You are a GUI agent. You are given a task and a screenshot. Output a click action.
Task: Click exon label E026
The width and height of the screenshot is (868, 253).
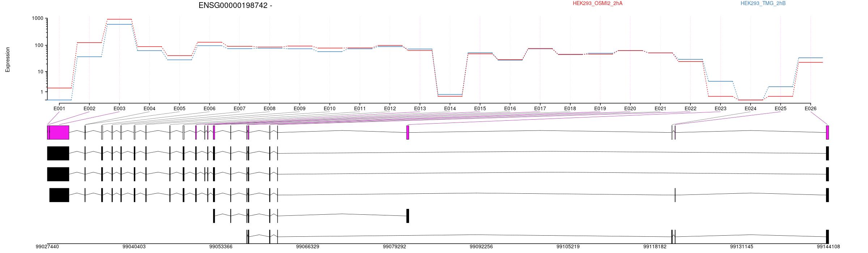click(810, 108)
